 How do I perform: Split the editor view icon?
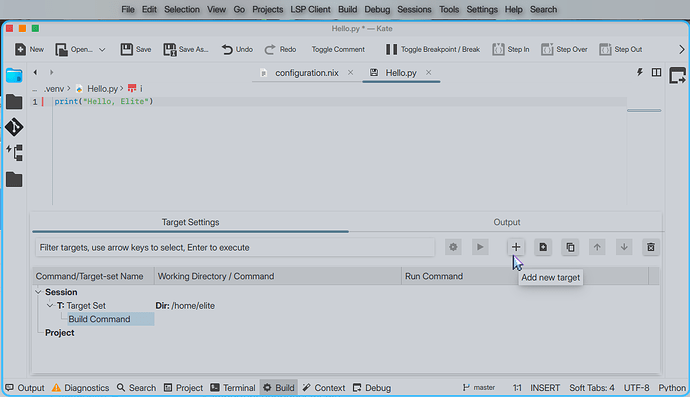(x=656, y=72)
